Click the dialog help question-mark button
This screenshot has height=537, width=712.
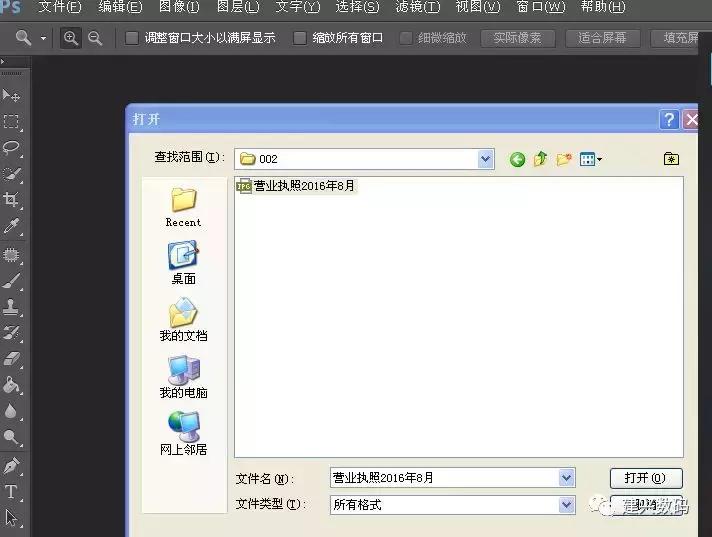coord(668,120)
